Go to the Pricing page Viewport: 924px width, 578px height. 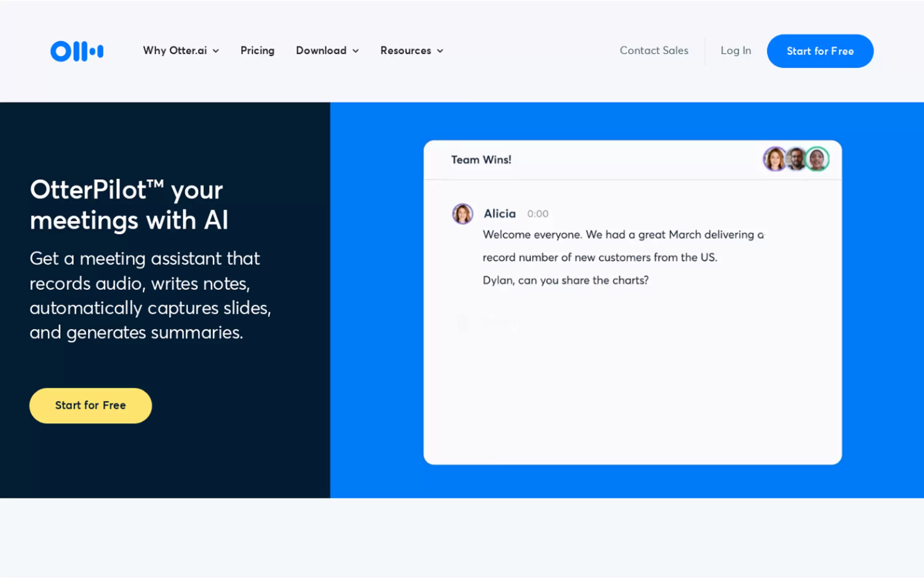click(257, 51)
